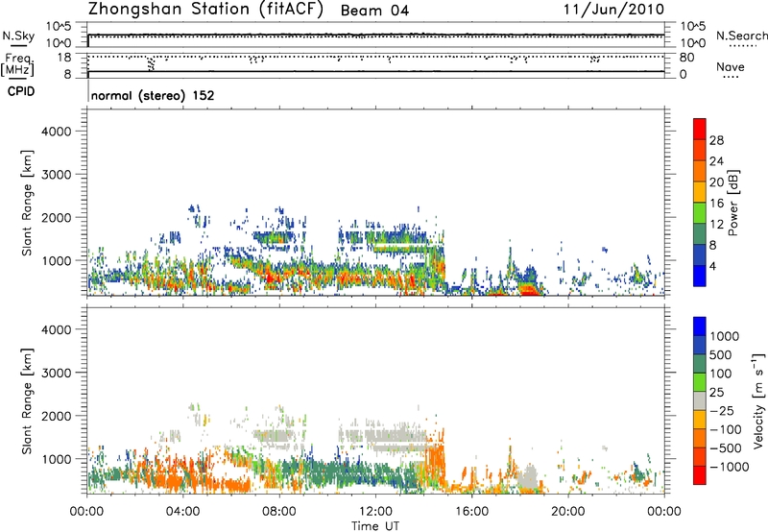Click the N.Search legend label
This screenshot has height=532, width=768.
[x=741, y=36]
